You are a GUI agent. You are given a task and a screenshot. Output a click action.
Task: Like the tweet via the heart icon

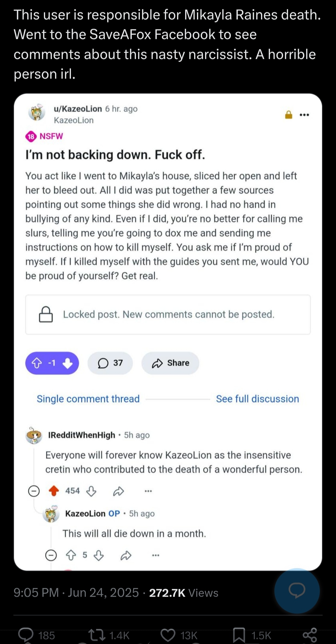(x=168, y=635)
